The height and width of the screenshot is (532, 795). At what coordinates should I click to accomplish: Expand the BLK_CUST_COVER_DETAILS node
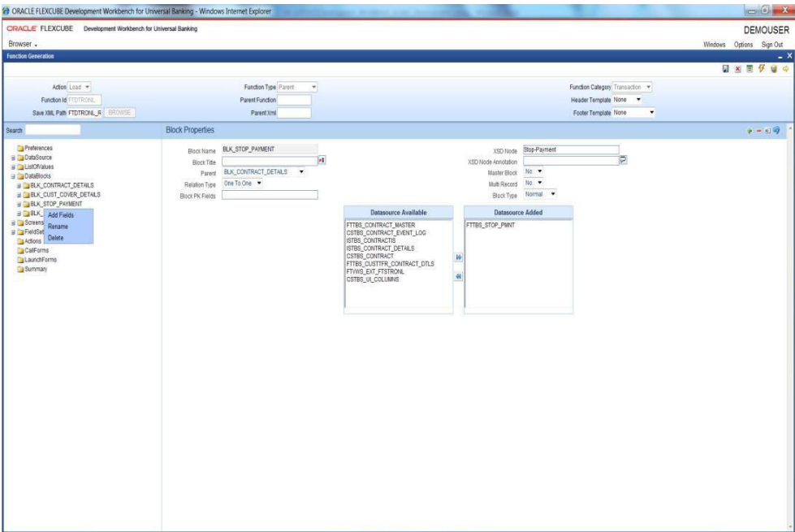click(x=19, y=195)
